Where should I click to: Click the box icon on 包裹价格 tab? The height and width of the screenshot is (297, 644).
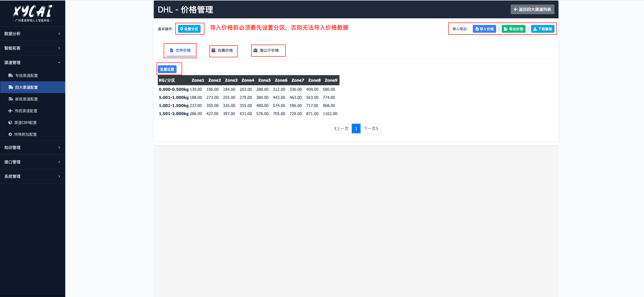[x=213, y=50]
